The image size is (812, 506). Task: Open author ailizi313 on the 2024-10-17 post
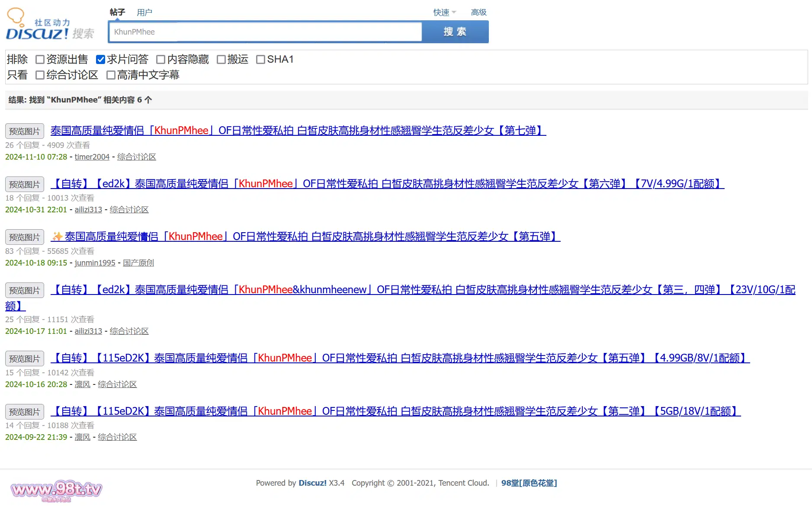88,331
